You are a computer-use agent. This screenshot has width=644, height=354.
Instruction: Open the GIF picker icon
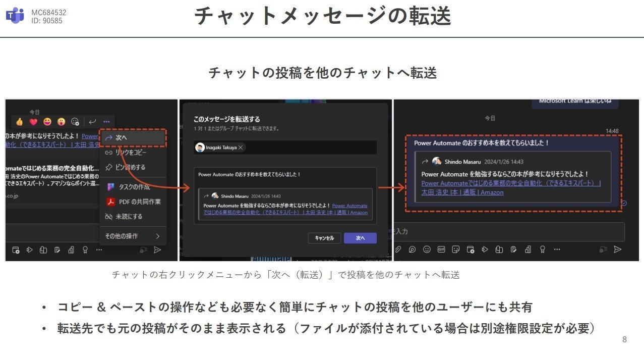[441, 249]
